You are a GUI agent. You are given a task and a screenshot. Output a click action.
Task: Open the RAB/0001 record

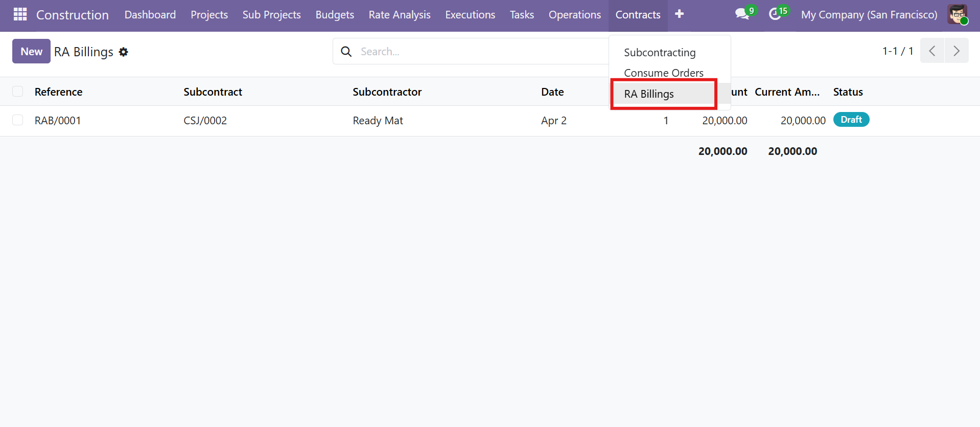point(58,121)
